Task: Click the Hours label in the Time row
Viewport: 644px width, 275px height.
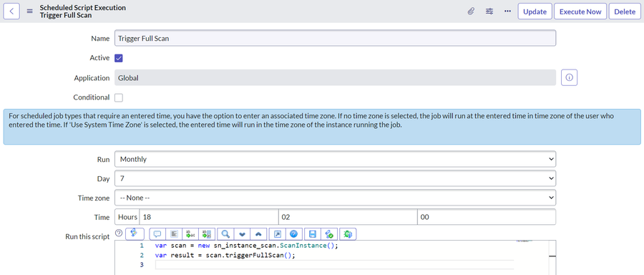Action: click(127, 217)
